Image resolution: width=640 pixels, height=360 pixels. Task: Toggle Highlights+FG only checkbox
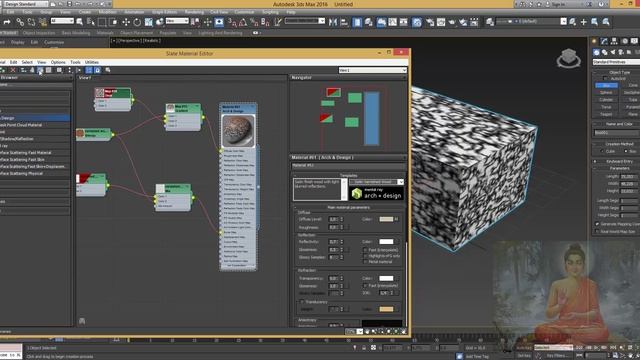365,256
